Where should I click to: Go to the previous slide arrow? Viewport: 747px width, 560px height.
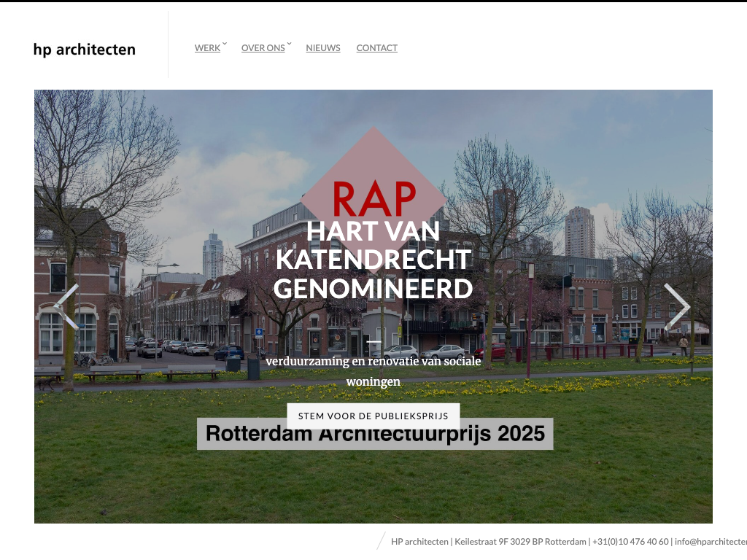(66, 306)
